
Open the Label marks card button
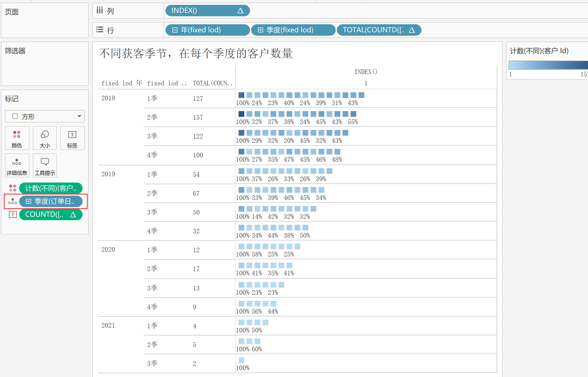click(72, 138)
